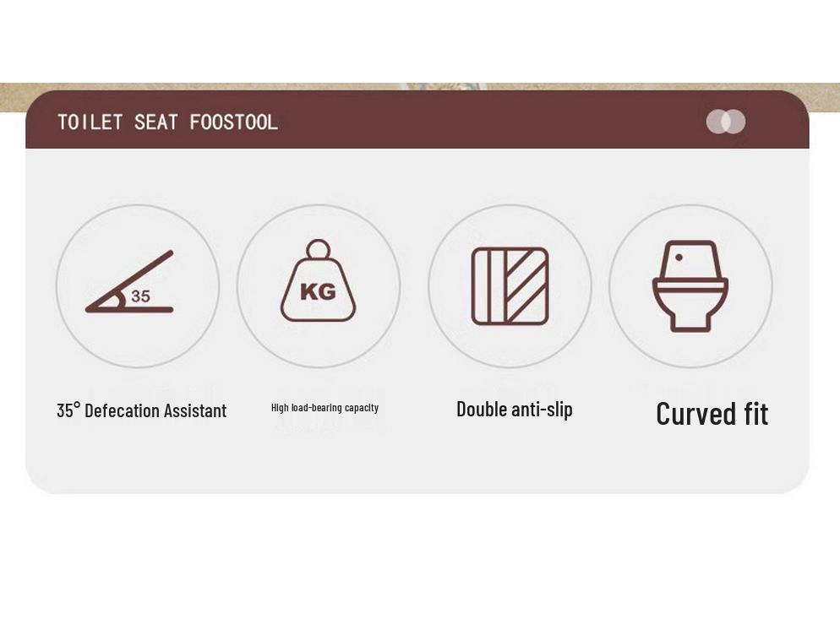
Task: Select the "35° Defecation Assistant" label
Action: coord(141,410)
